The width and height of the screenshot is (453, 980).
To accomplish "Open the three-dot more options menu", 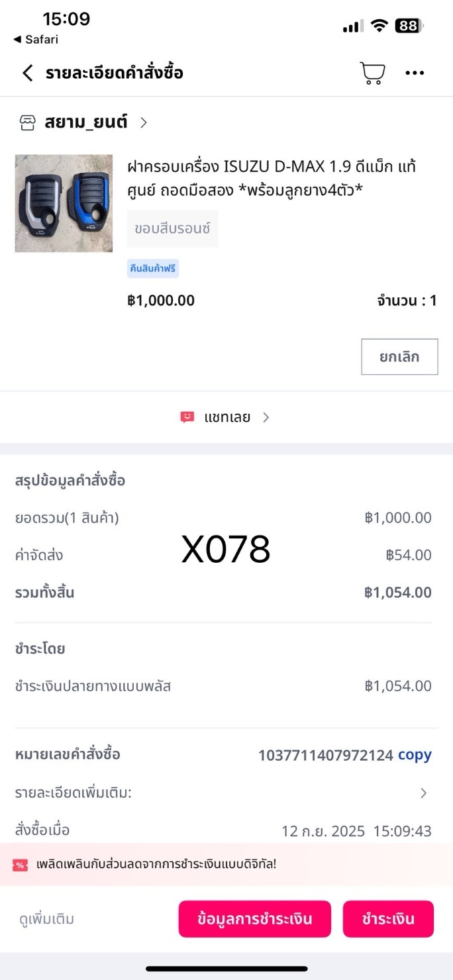I will 415,73.
